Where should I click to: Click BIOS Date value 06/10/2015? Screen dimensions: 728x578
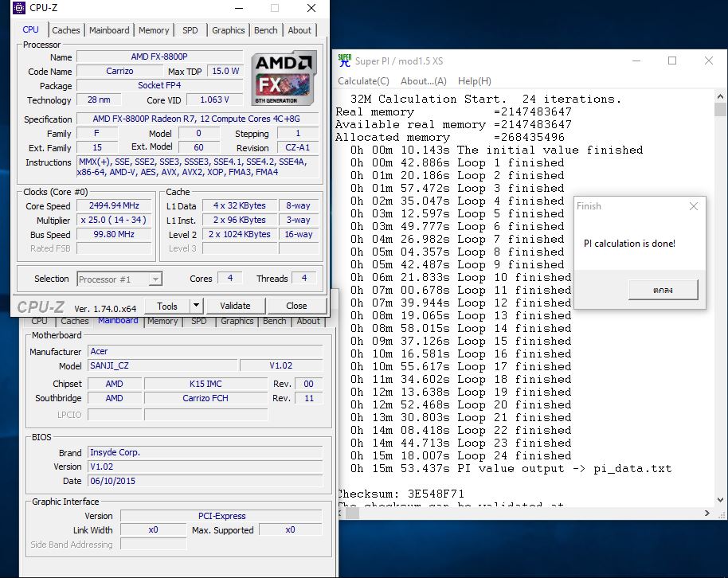(205, 481)
